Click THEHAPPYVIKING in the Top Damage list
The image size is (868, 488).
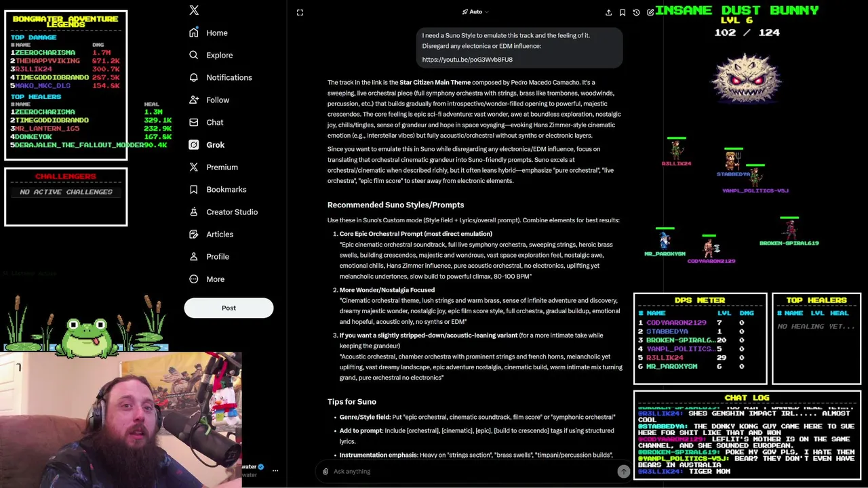point(47,61)
